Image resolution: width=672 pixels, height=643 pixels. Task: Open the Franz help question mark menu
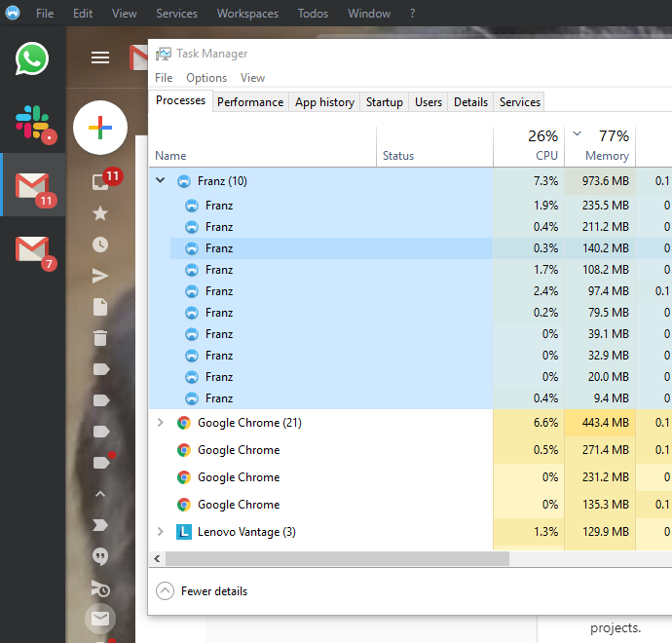point(412,14)
